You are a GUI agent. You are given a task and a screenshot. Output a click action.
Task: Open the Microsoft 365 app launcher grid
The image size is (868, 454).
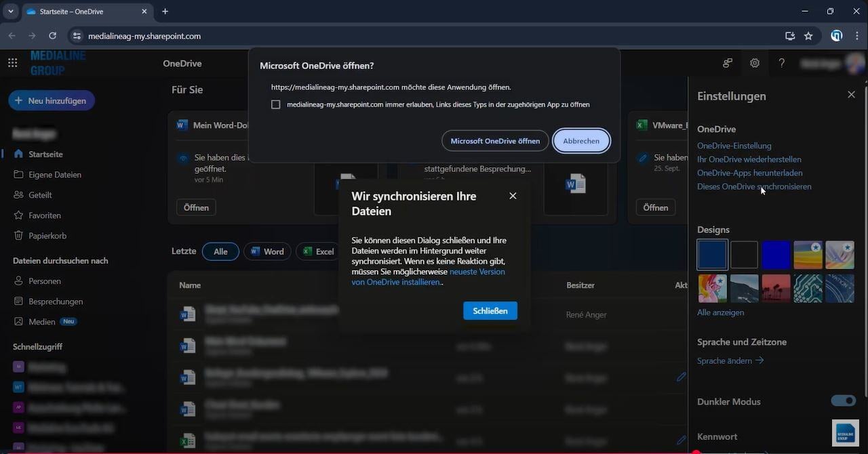12,63
